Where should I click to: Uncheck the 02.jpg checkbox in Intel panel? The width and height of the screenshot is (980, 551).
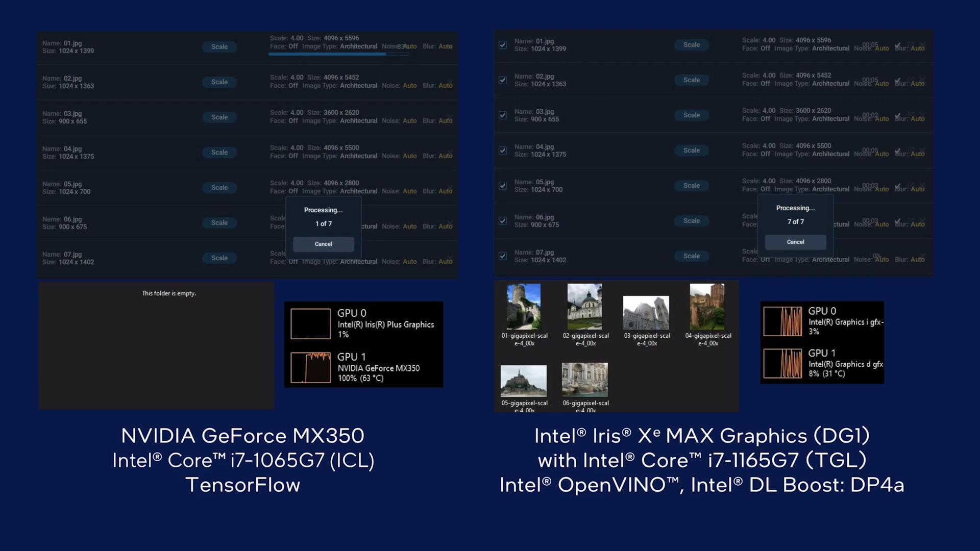click(x=503, y=80)
